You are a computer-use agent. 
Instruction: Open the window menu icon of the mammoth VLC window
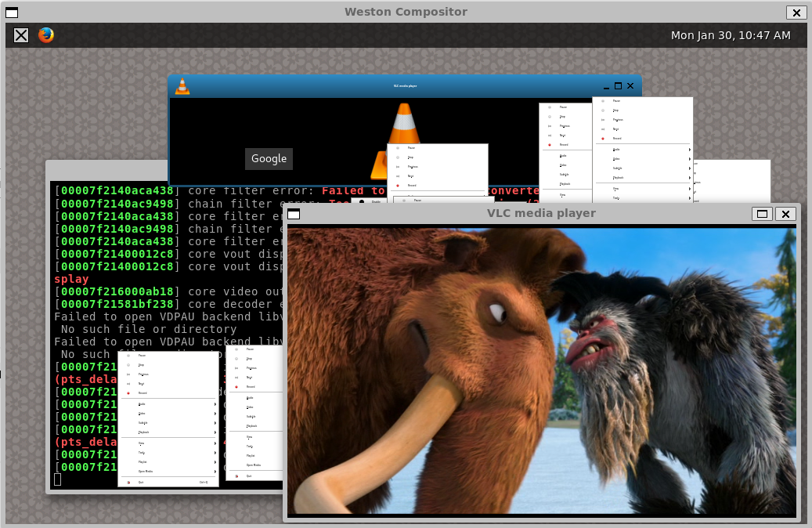[x=294, y=214]
